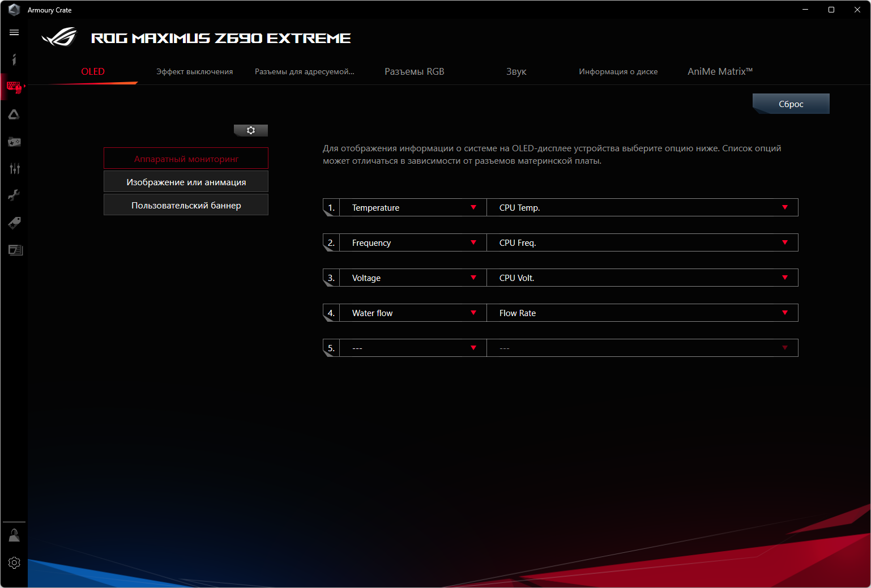Select Изображение или анимация mode
The width and height of the screenshot is (871, 588).
(186, 182)
